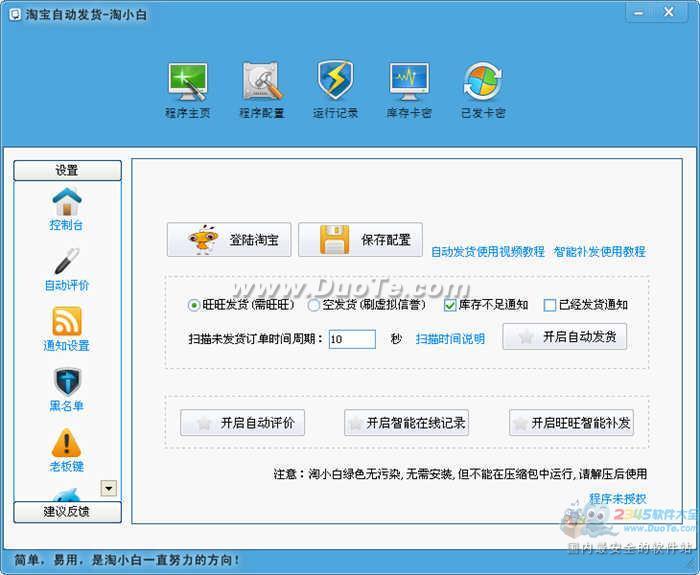Open the 黑名单 shield icon in sidebar
Viewport: 700px width, 575px height.
[x=67, y=382]
